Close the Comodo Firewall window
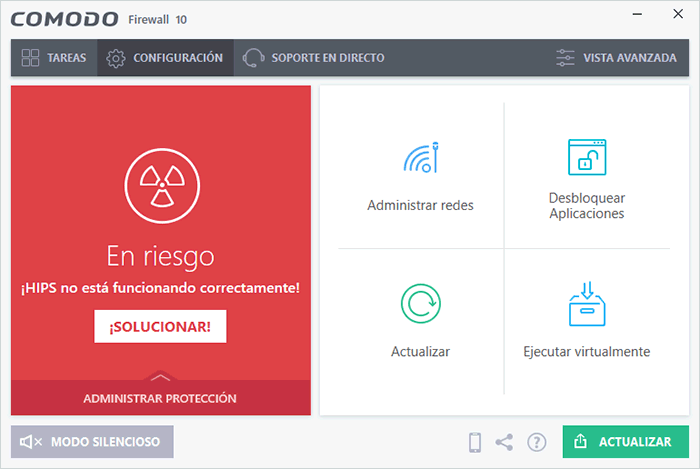 [x=678, y=14]
